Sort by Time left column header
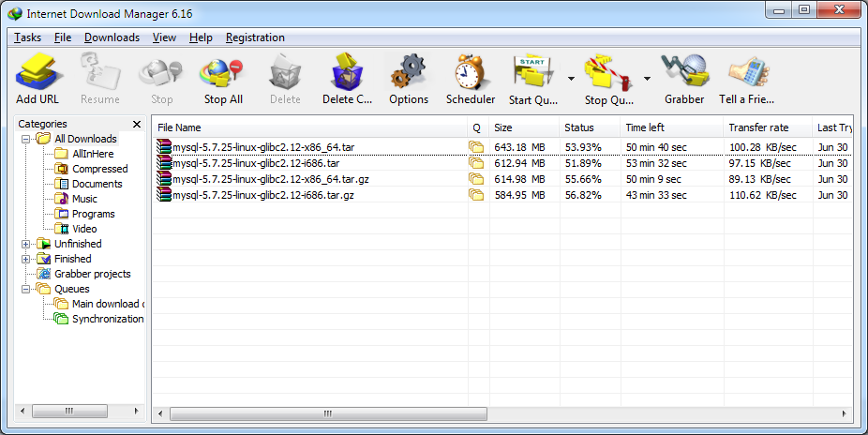The image size is (868, 435). click(671, 127)
